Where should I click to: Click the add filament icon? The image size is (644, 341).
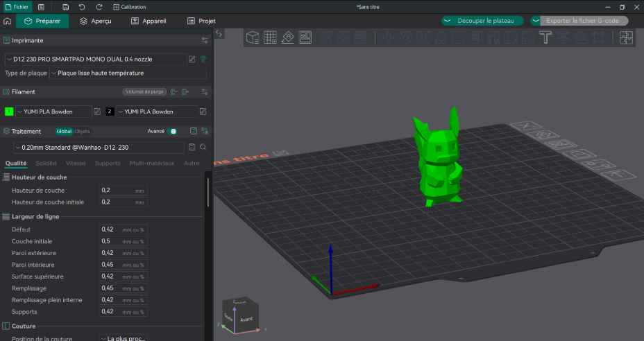coord(186,92)
